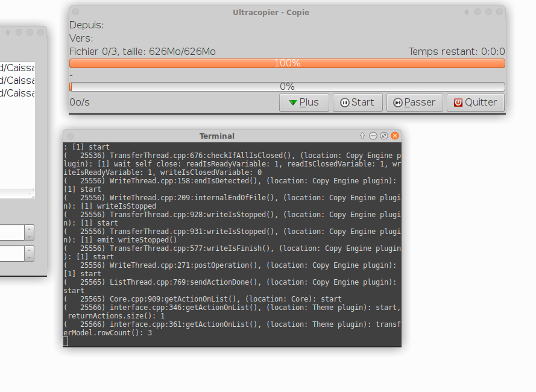The image size is (536, 392).
Task: Click the Terminal window title
Action: 217,136
